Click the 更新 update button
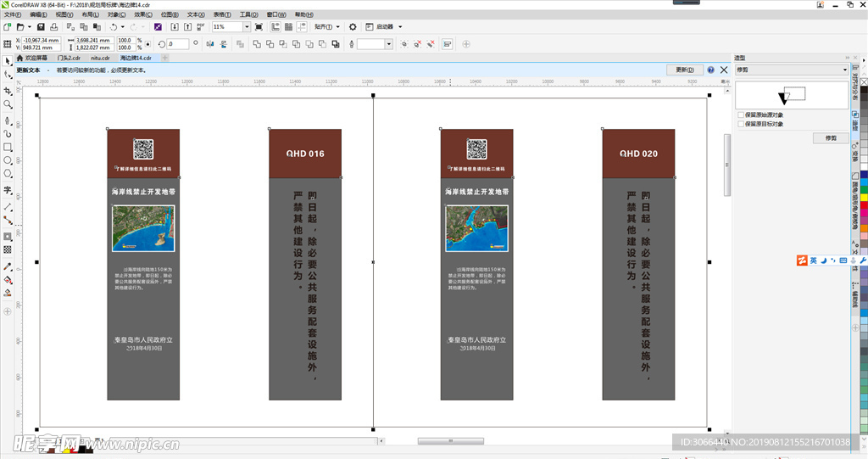The height and width of the screenshot is (459, 868). 685,70
